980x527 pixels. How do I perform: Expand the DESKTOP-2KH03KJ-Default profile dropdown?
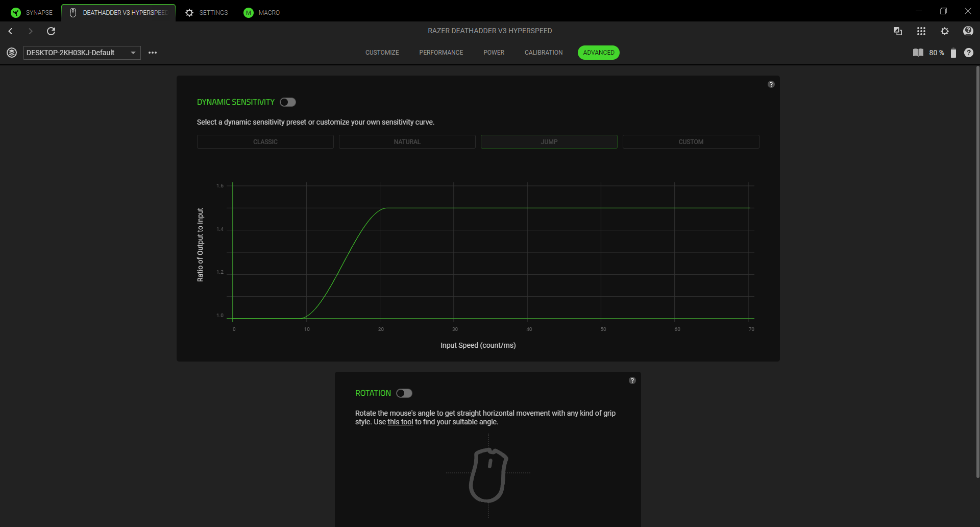point(82,53)
